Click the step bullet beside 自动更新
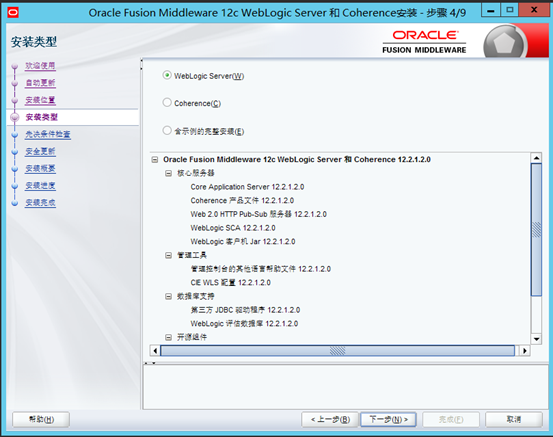Screen dimensions: 553x437 (x=14, y=84)
